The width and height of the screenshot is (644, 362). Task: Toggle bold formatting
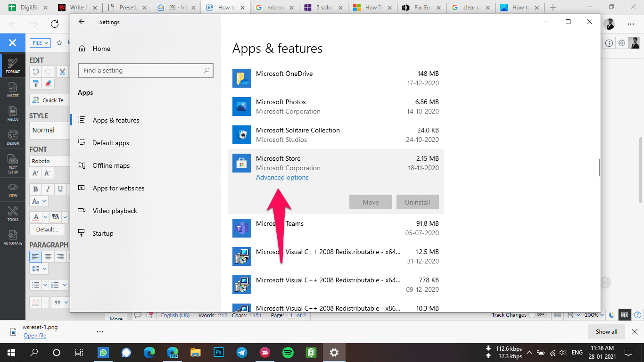tap(35, 189)
